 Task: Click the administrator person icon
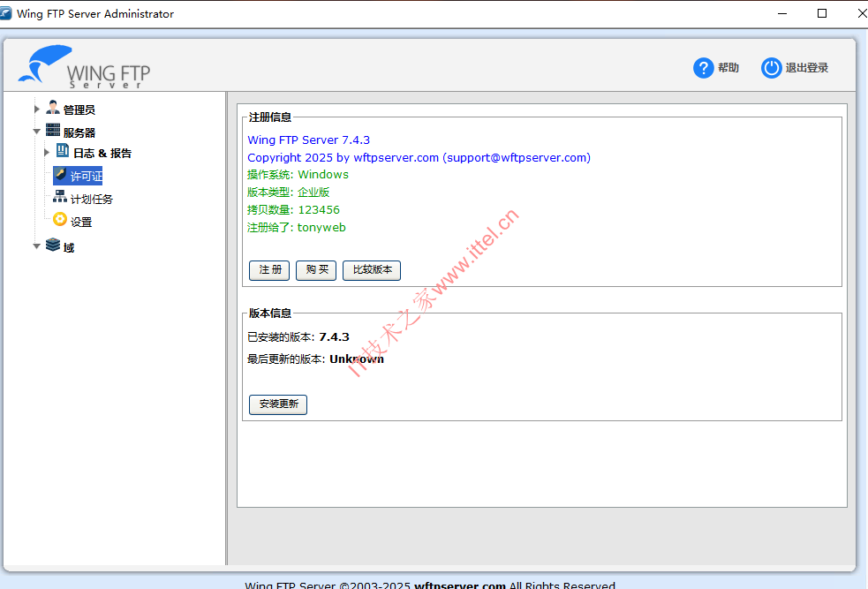53,108
